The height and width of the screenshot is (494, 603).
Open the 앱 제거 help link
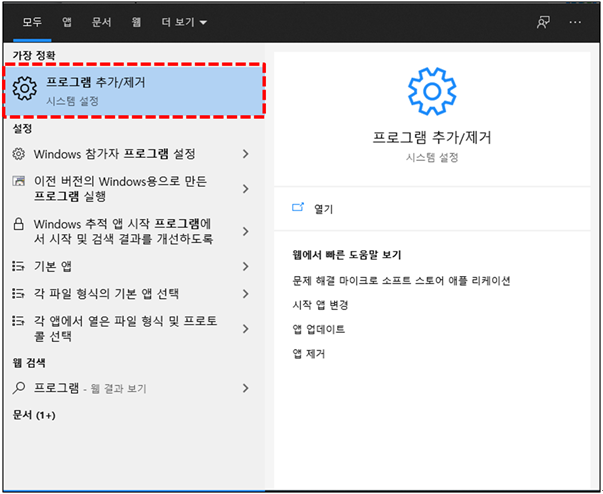[309, 353]
